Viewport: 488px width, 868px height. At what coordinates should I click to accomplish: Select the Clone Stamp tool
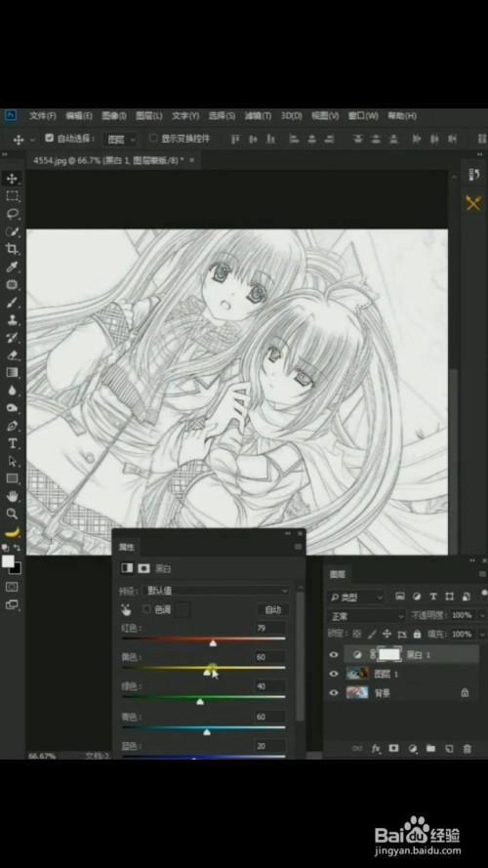[12, 320]
